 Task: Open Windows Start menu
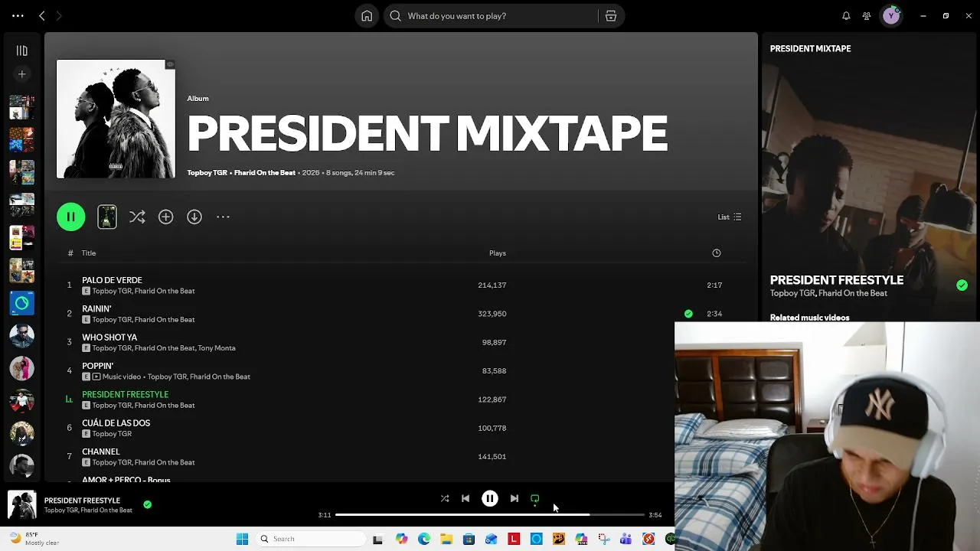[242, 539]
